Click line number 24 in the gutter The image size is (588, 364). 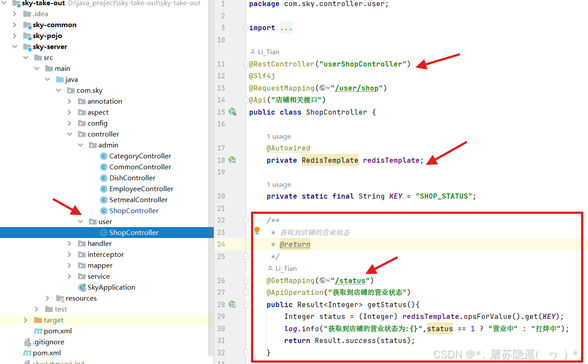point(221,245)
